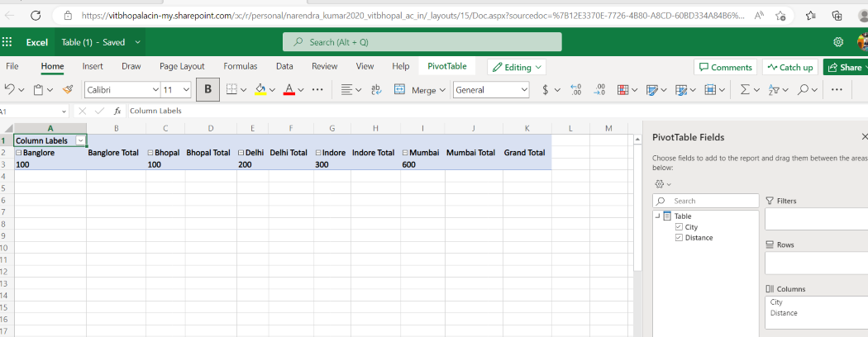Toggle Bold formatting button

pos(207,89)
